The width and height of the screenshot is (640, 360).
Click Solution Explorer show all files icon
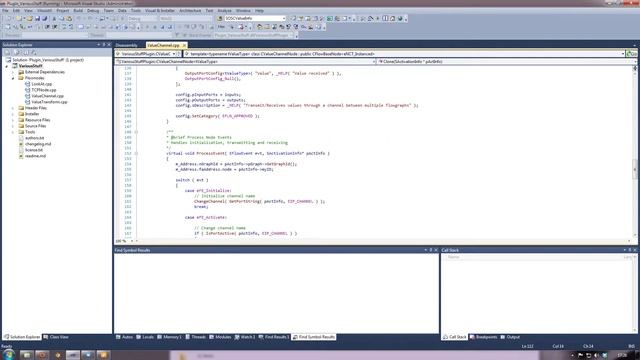(16, 53)
